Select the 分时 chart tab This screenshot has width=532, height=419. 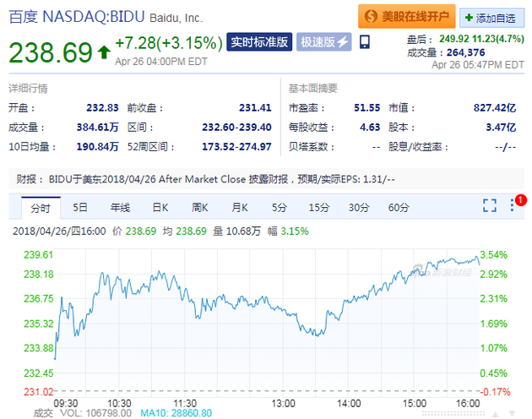[x=41, y=208]
